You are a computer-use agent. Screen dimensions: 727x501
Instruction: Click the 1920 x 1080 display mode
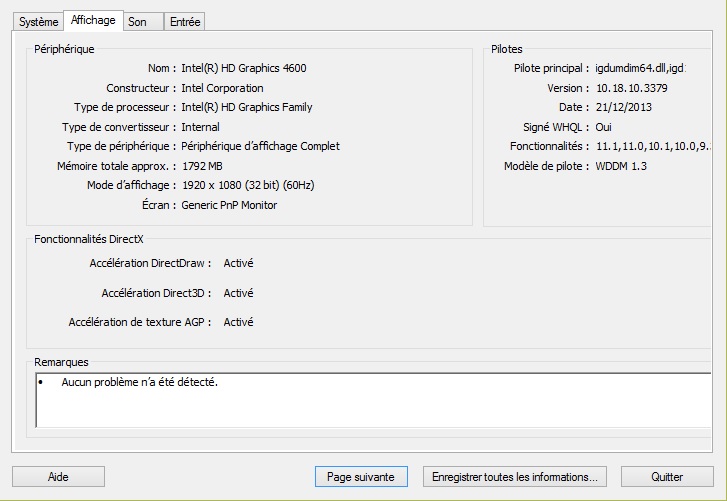[248, 185]
